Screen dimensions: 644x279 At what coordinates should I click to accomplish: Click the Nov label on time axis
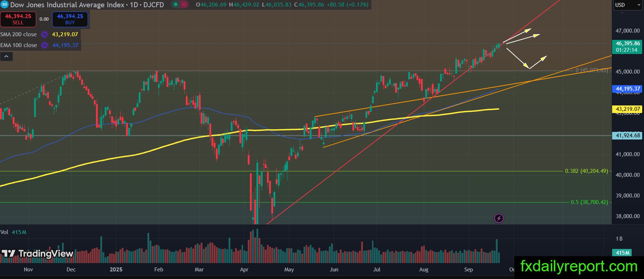click(x=28, y=270)
